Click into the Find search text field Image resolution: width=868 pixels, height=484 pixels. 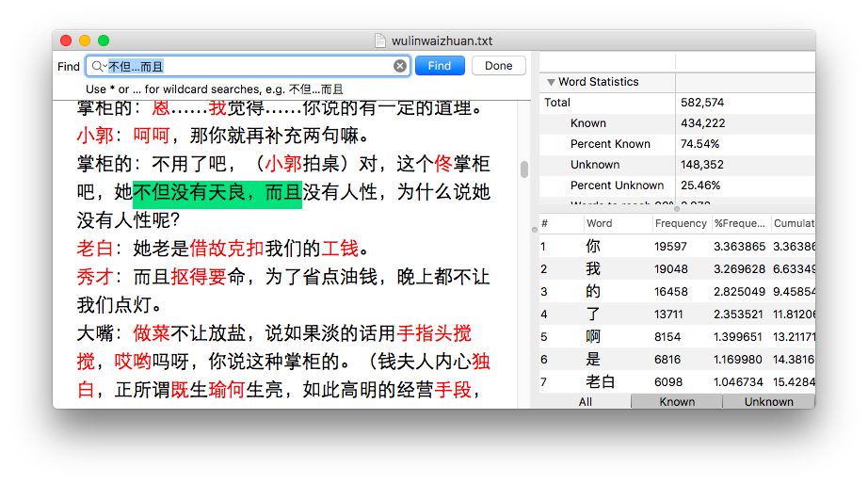click(x=249, y=67)
